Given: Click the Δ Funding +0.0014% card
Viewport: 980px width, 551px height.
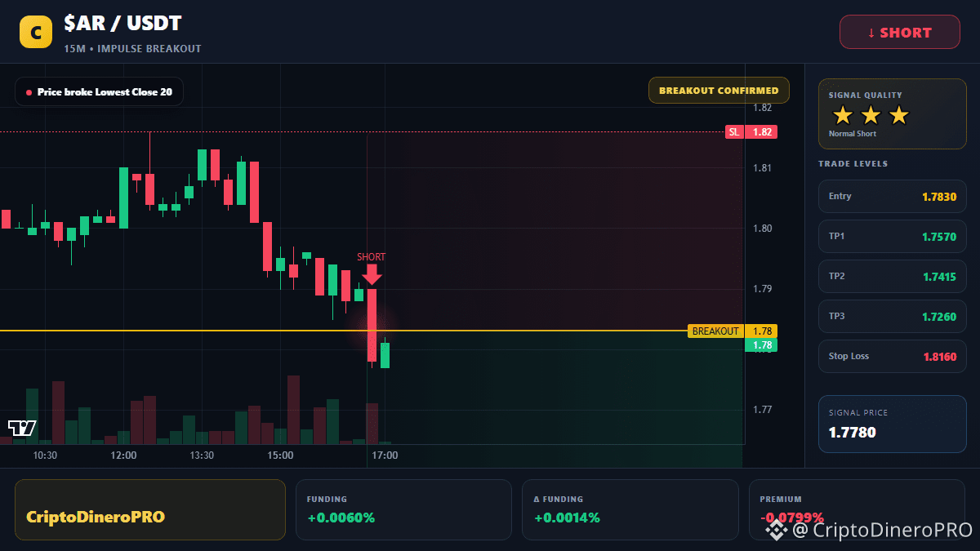Looking at the screenshot, I should point(630,509).
